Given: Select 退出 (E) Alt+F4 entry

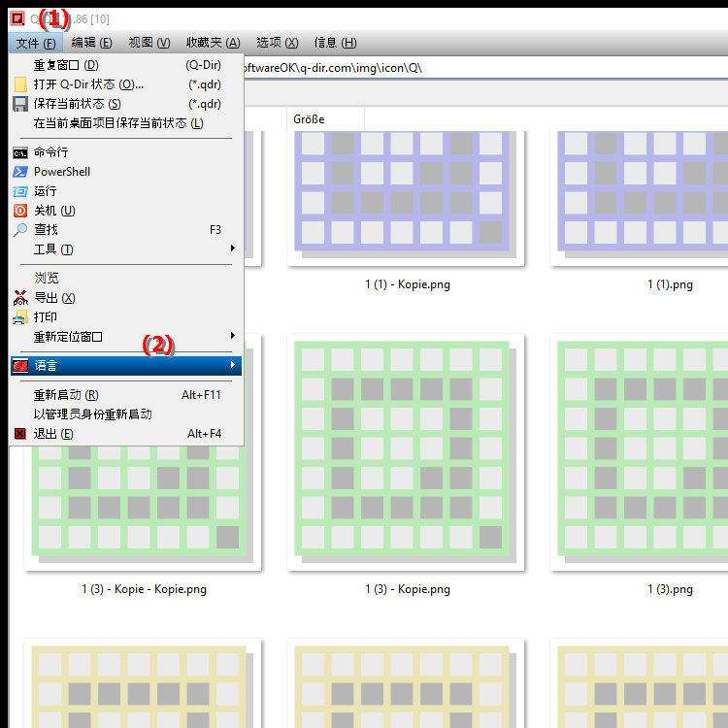Looking at the screenshot, I should [x=126, y=434].
